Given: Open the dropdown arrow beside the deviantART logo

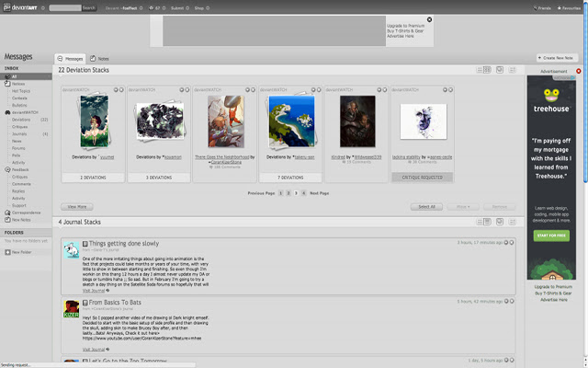Looking at the screenshot, I should point(43,8).
